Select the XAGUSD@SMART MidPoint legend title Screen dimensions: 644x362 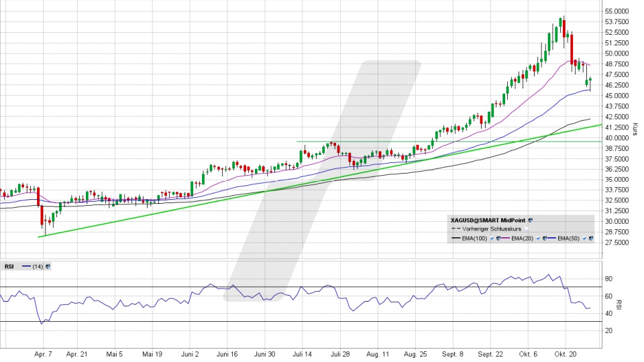pyautogui.click(x=488, y=220)
